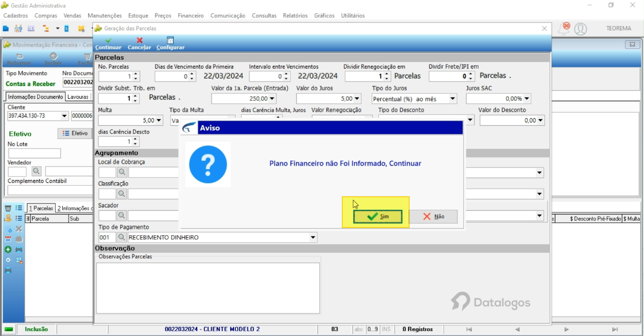
Task: Open the Configurar settings icon
Action: point(170,40)
